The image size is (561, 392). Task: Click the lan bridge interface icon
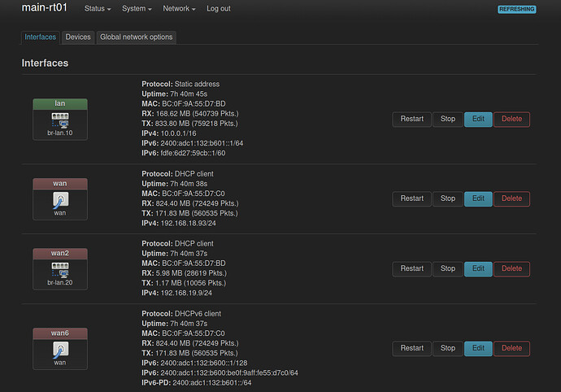pyautogui.click(x=59, y=119)
